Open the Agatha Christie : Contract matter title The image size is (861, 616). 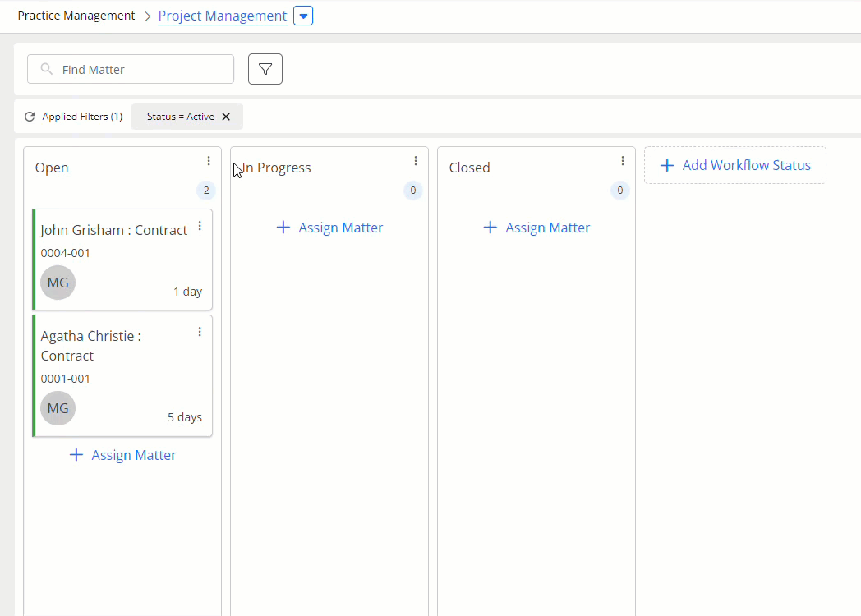(91, 346)
